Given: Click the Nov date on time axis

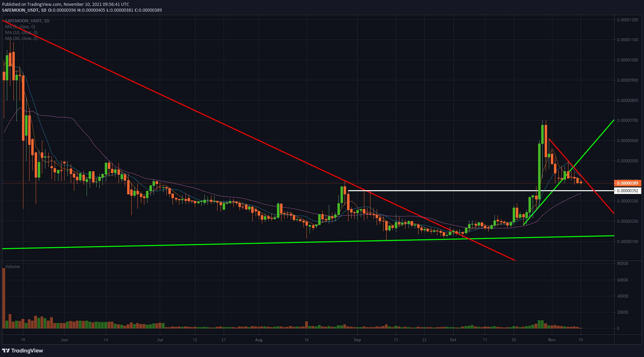Looking at the screenshot, I should pyautogui.click(x=552, y=340).
